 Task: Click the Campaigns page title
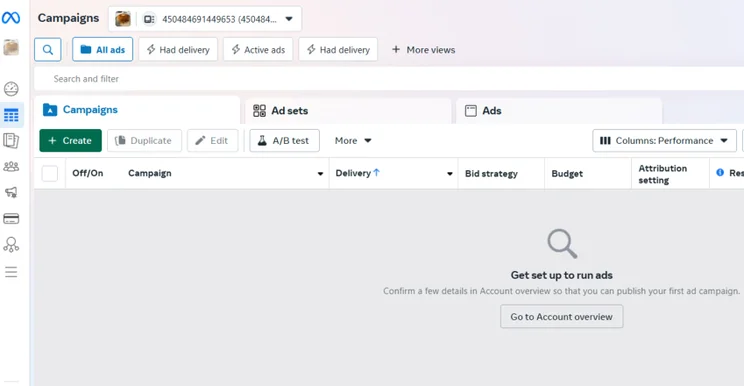click(x=68, y=18)
